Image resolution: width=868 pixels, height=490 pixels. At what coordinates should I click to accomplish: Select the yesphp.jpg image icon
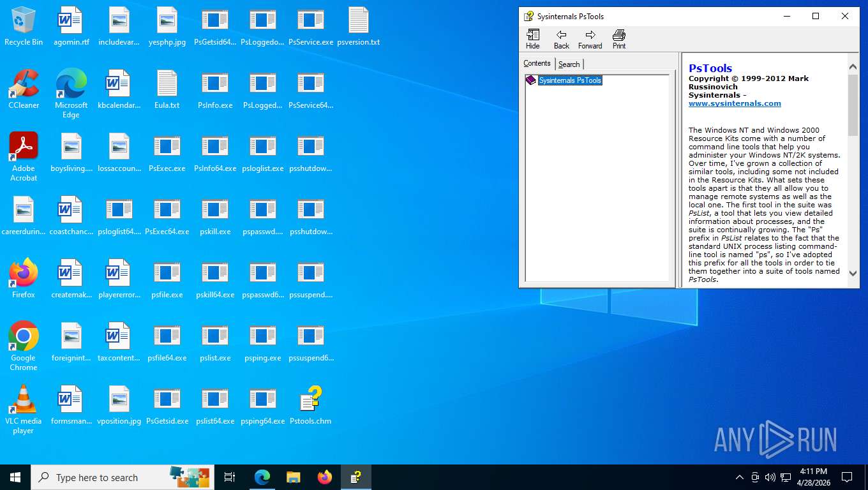pyautogui.click(x=167, y=27)
